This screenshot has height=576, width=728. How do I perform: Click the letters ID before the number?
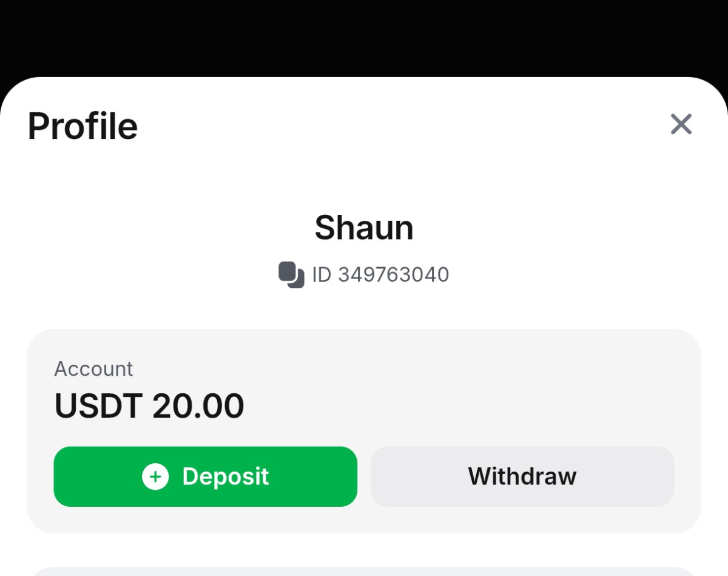(x=322, y=275)
